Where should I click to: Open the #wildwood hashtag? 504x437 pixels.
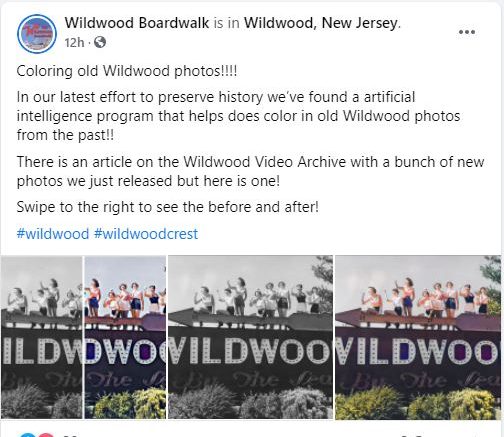[53, 234]
